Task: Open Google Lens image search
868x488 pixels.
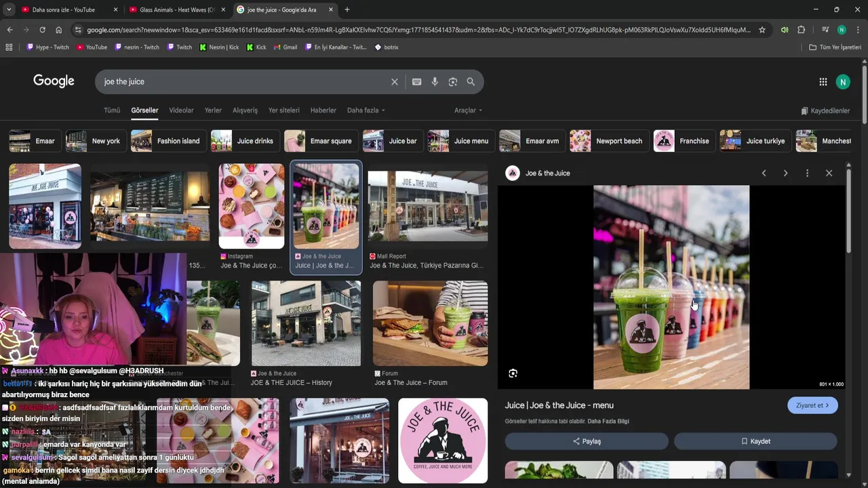Action: coord(453,82)
